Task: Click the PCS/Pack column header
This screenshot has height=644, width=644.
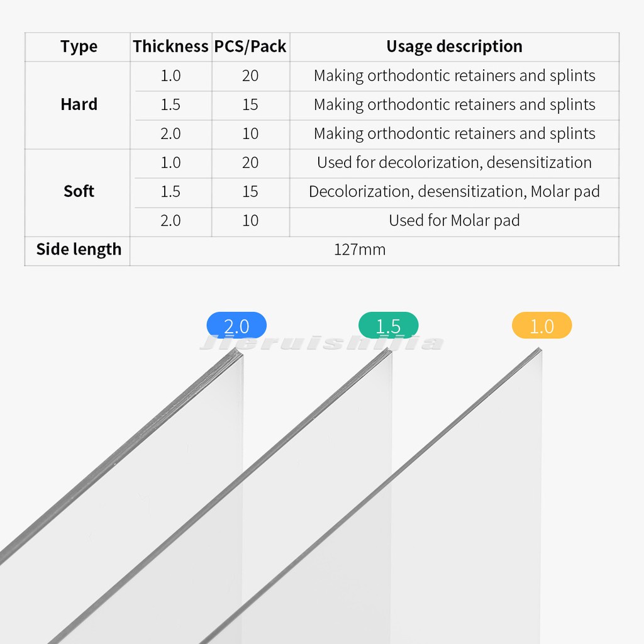Action: (250, 47)
